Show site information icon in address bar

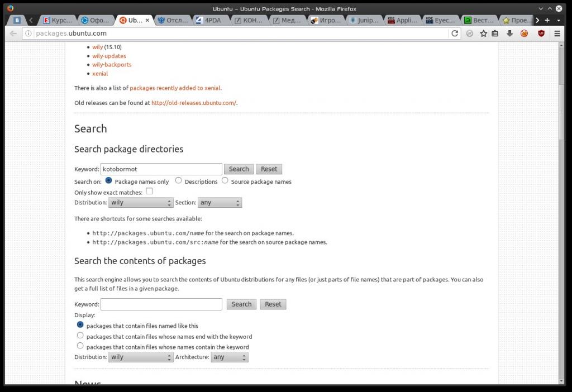28,34
